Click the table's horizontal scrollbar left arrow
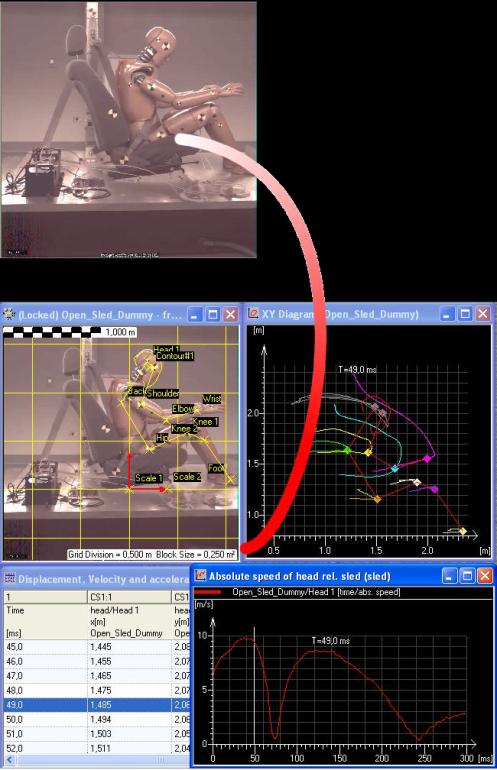Screen dimensions: 497x770 click(x=9, y=760)
